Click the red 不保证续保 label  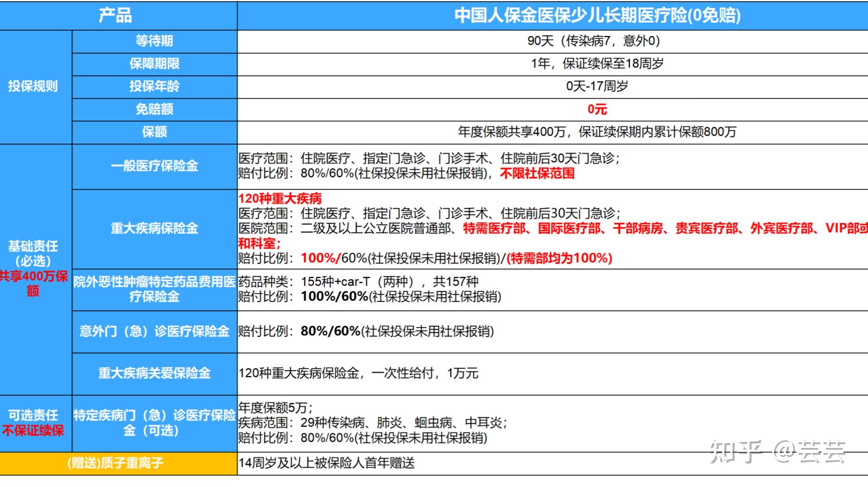(33, 430)
